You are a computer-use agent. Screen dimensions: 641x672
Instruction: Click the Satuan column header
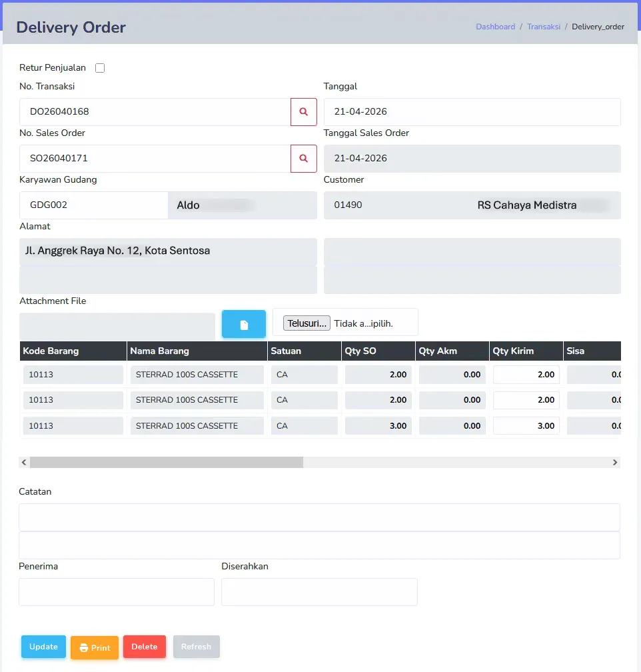[x=305, y=351]
